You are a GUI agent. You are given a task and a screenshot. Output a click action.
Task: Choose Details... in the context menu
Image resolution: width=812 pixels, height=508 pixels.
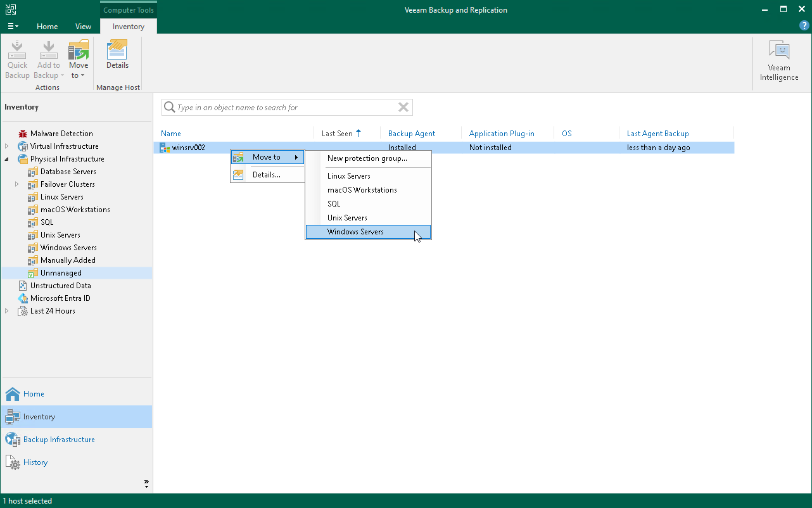pos(267,175)
